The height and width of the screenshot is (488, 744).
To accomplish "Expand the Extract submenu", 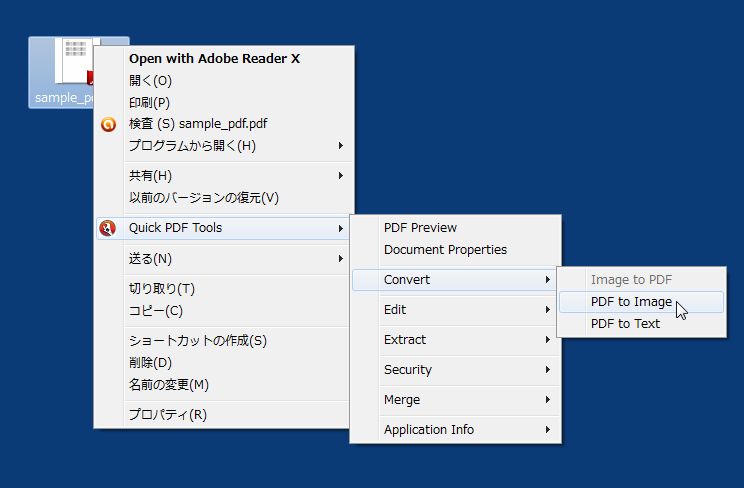I will 456,340.
